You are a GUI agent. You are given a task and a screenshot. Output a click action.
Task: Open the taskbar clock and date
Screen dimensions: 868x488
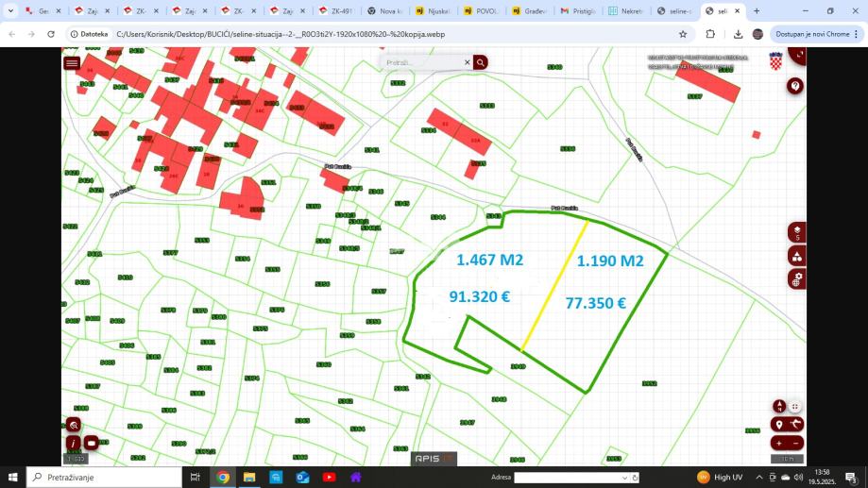[x=823, y=477]
